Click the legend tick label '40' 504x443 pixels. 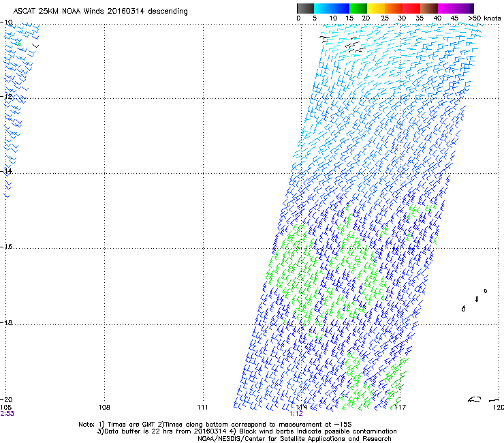(437, 18)
